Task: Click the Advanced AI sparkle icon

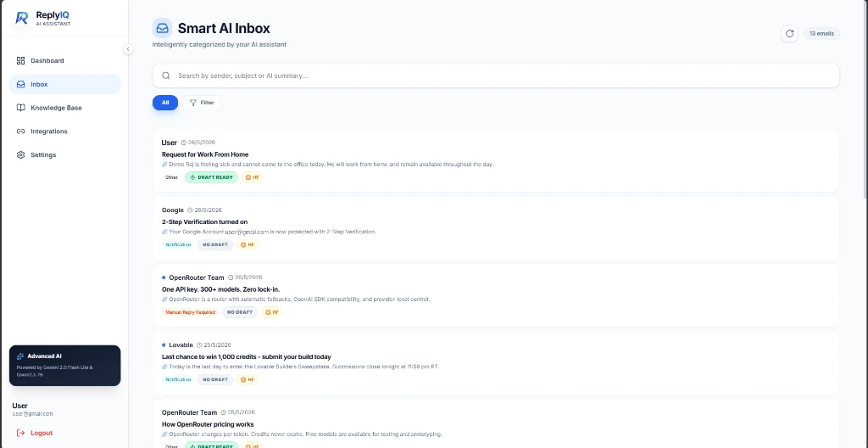Action: (x=20, y=356)
